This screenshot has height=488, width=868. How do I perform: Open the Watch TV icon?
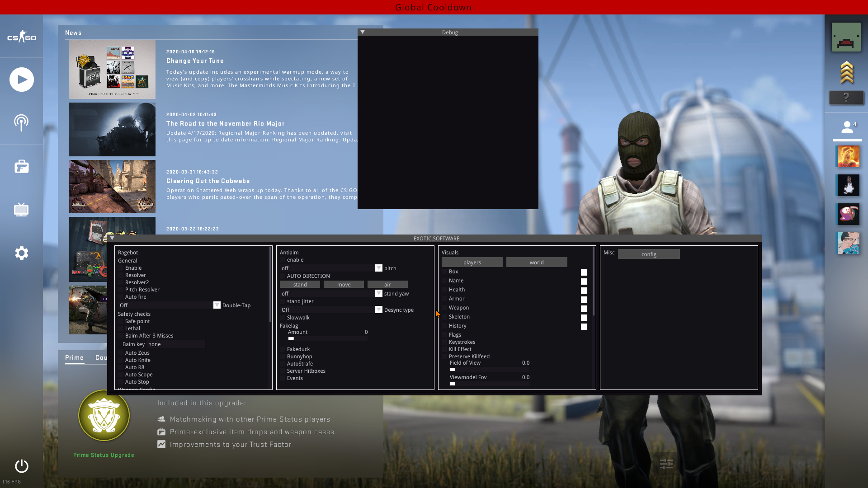coord(21,210)
